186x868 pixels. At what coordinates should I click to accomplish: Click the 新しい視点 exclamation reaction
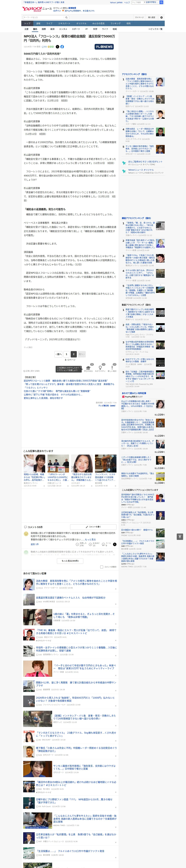112,368
